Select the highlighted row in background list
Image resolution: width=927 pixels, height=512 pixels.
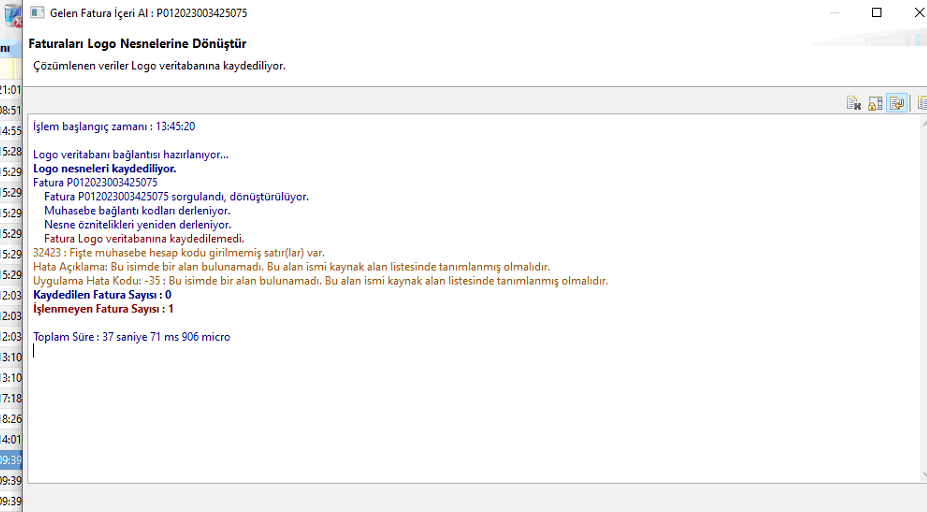click(x=10, y=460)
